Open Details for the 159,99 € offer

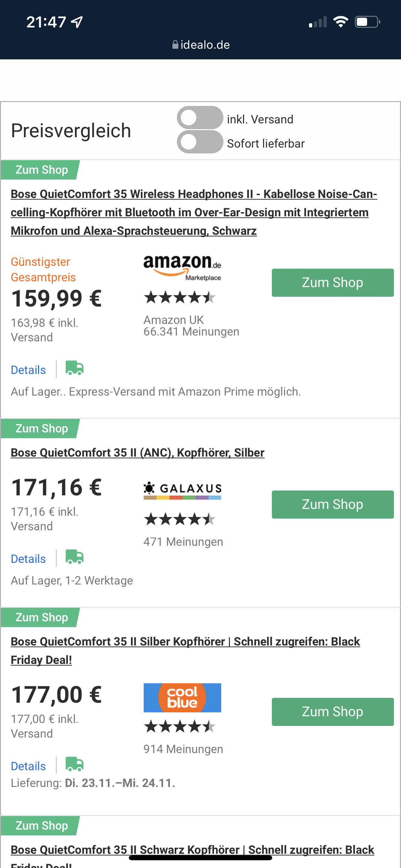(x=28, y=370)
